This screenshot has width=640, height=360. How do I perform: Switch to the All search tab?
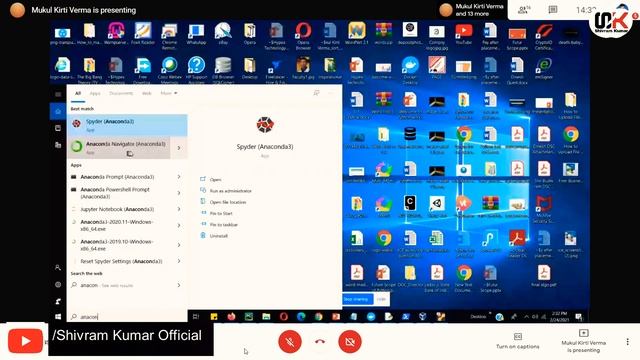tap(78, 93)
